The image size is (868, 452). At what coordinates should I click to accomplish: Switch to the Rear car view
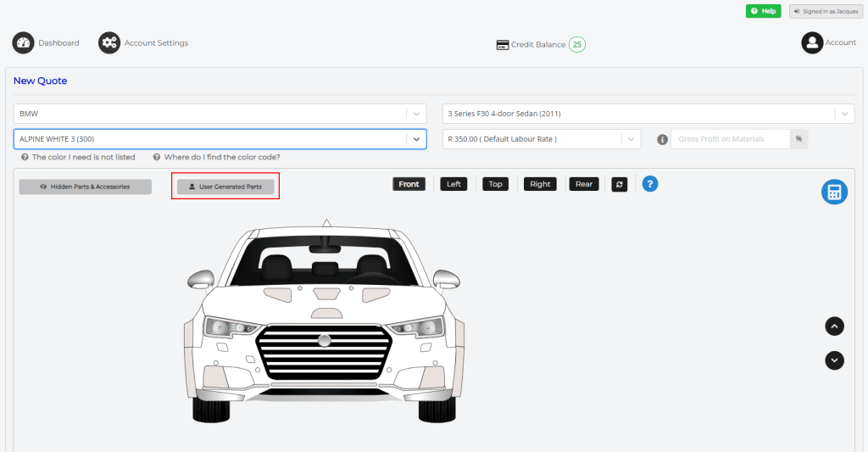coord(584,184)
